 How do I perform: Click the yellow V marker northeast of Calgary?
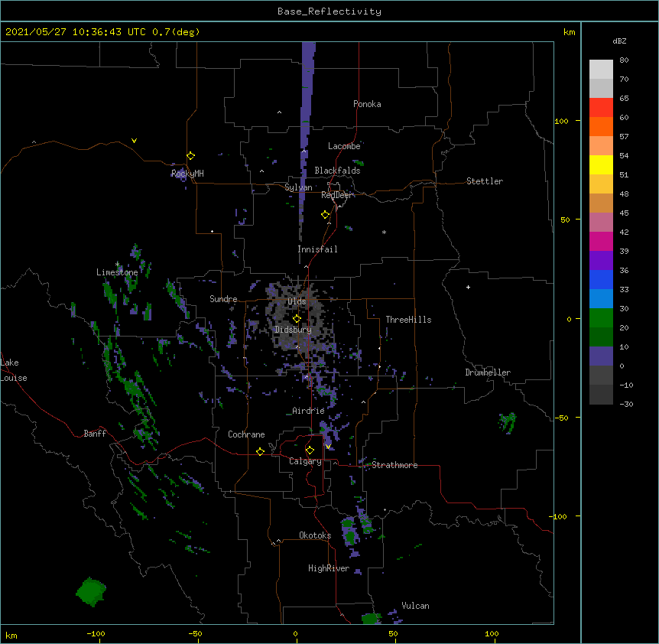coord(328,447)
